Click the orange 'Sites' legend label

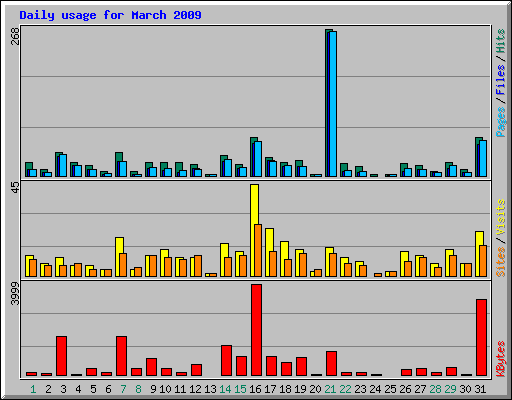[x=501, y=262]
